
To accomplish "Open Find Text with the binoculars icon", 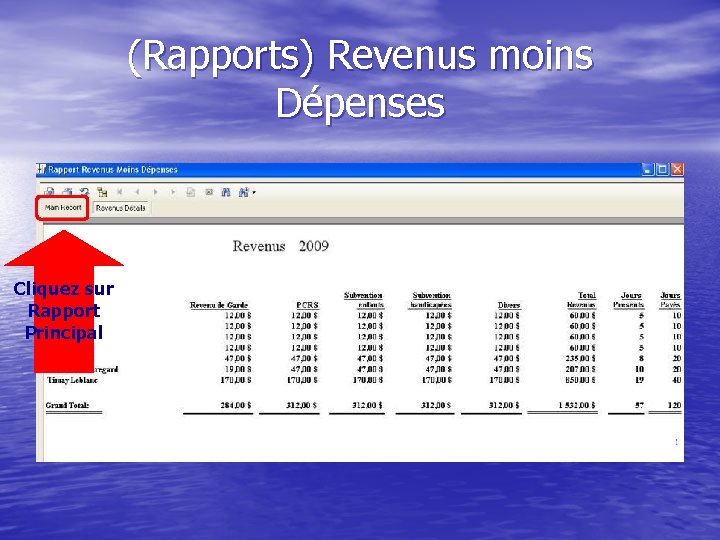I will coord(226,192).
